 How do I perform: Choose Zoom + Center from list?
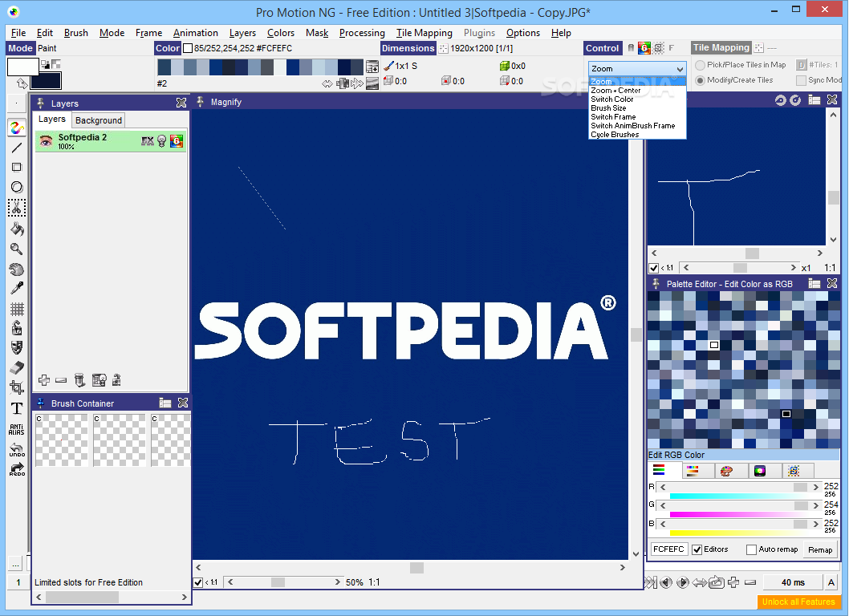coord(637,91)
